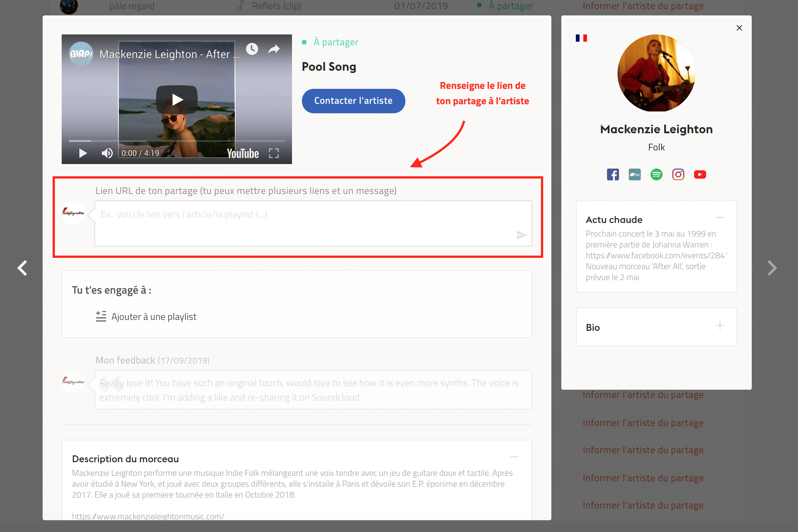The width and height of the screenshot is (798, 532).
Task: Open the Facebook events link in Actu chaude
Action: point(657,256)
